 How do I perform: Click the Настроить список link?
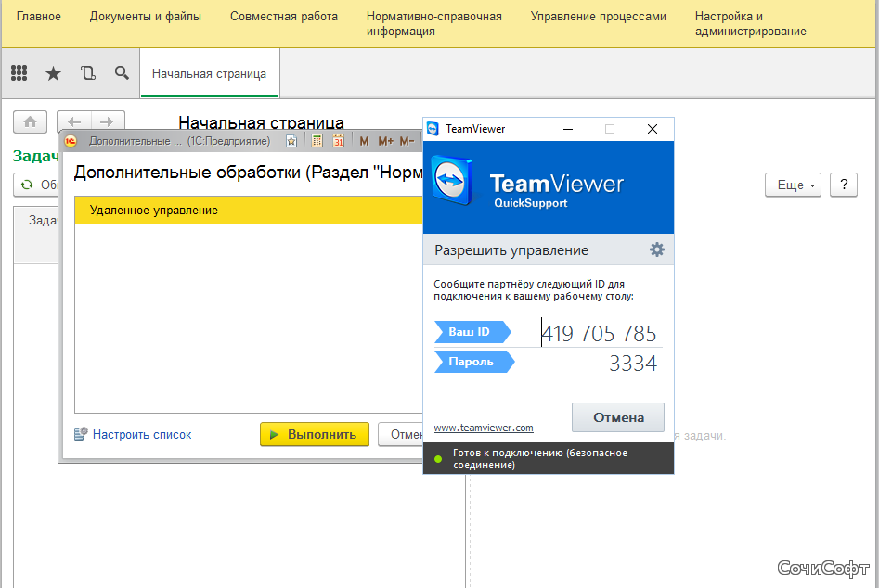point(142,435)
